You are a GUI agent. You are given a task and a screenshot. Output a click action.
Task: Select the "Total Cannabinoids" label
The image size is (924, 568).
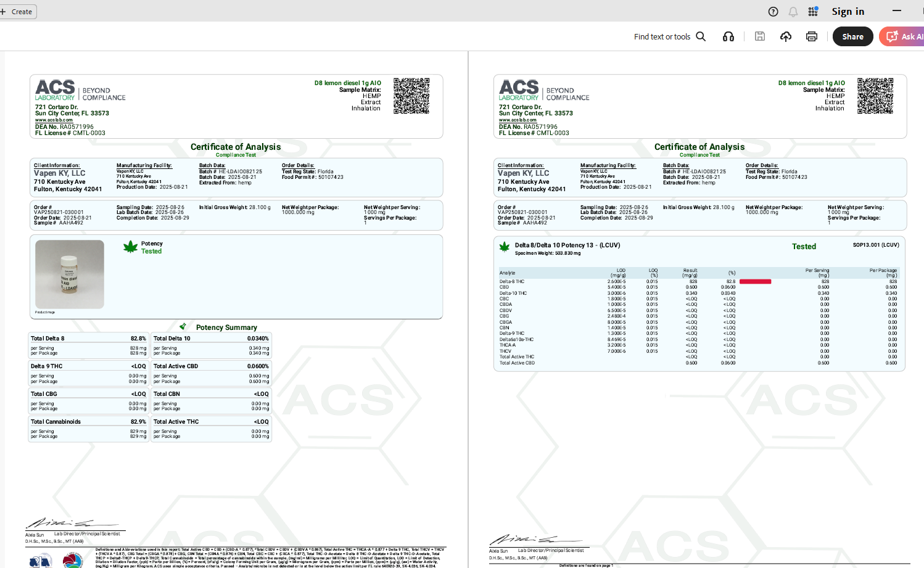56,422
